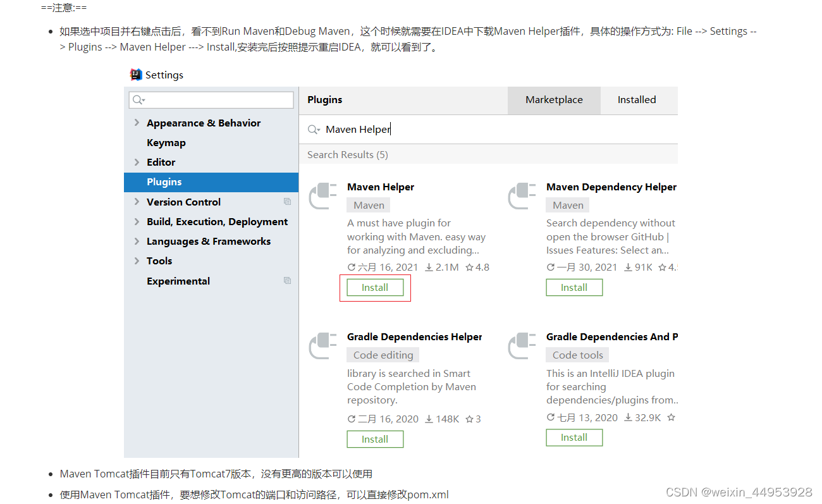The width and height of the screenshot is (822, 504).
Task: Expand the Tools settings node
Action: coord(137,261)
